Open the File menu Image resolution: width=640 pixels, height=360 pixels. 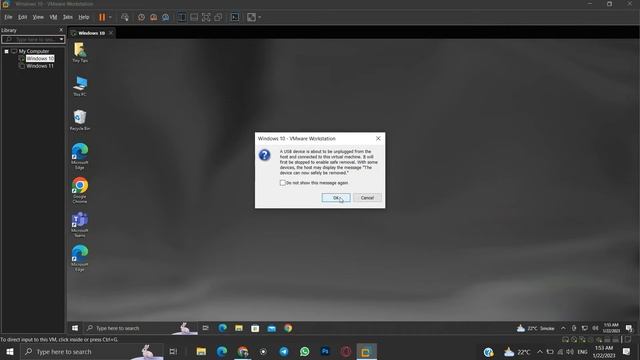click(8, 17)
